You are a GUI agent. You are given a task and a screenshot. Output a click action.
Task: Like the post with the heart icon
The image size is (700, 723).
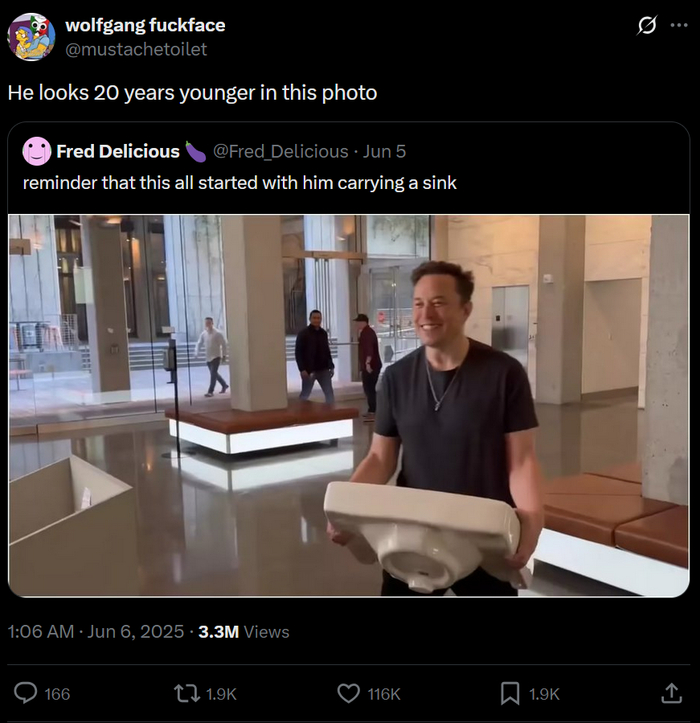(x=348, y=692)
